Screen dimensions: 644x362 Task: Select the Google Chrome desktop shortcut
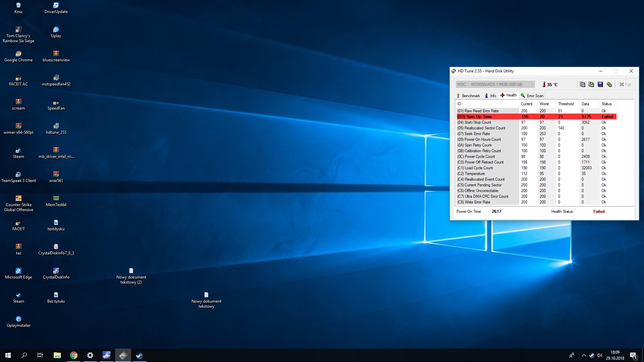(18, 57)
